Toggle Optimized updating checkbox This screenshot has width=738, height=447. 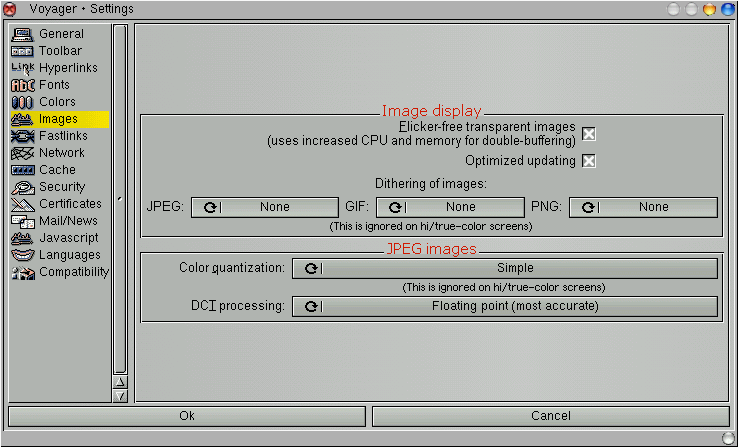coord(589,161)
